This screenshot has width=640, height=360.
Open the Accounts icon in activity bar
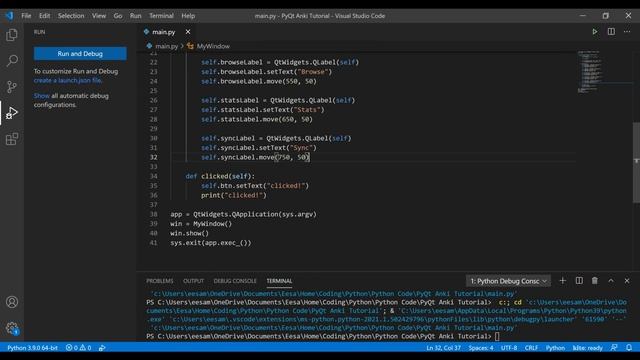tap(12, 302)
